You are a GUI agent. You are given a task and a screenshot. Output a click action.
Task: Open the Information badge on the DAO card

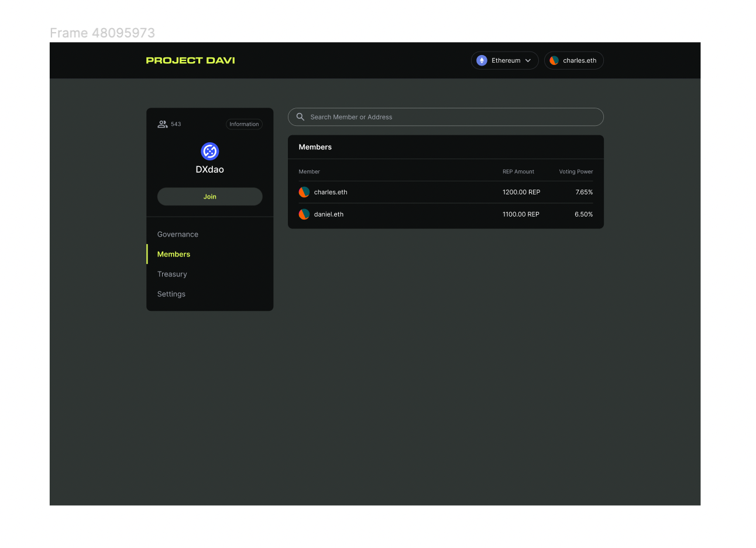[x=244, y=124]
